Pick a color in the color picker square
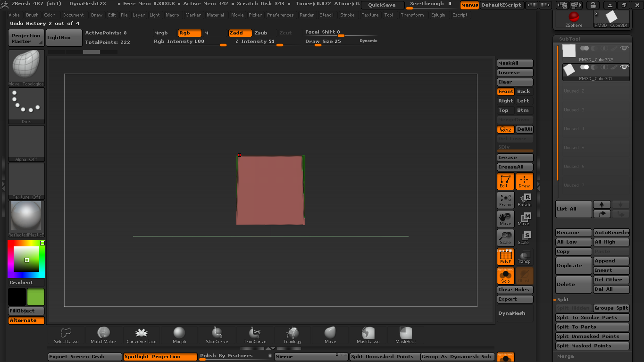 [x=26, y=259]
